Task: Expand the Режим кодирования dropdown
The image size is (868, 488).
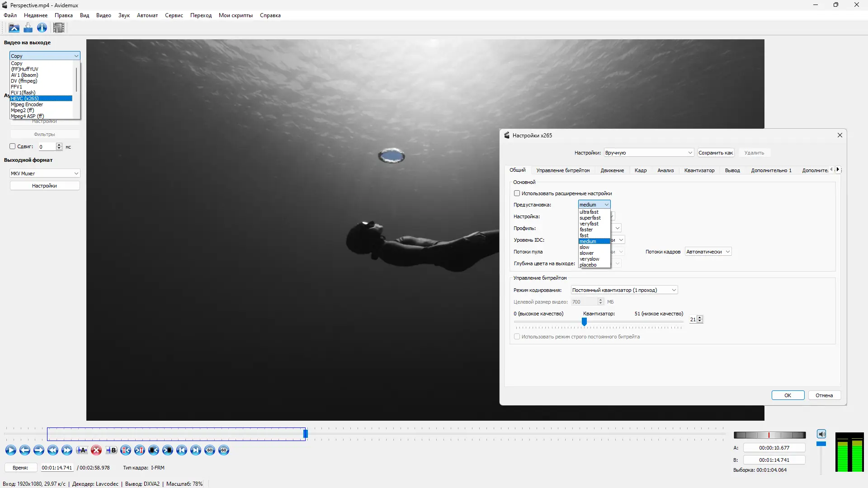Action: tap(624, 290)
